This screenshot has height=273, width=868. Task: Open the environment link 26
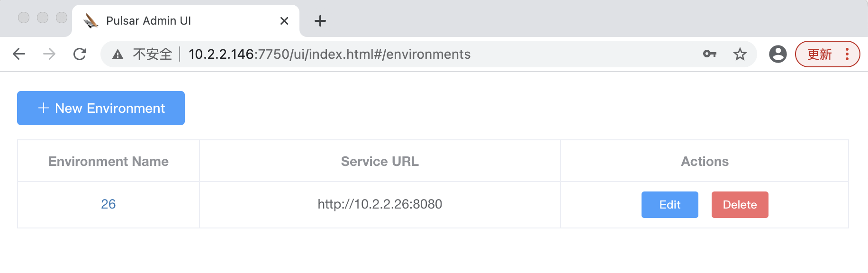pos(108,204)
